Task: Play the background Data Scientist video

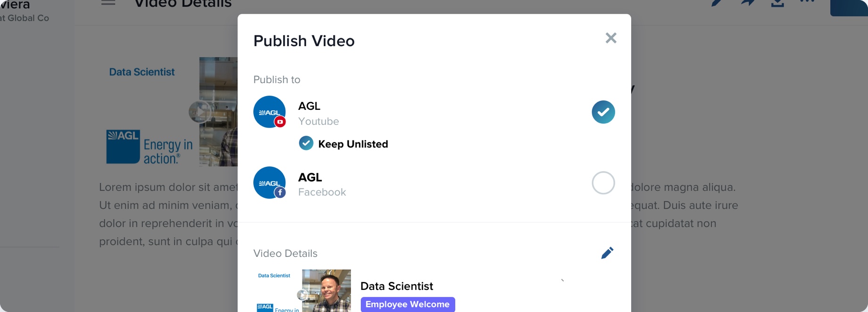Action: pos(200,112)
